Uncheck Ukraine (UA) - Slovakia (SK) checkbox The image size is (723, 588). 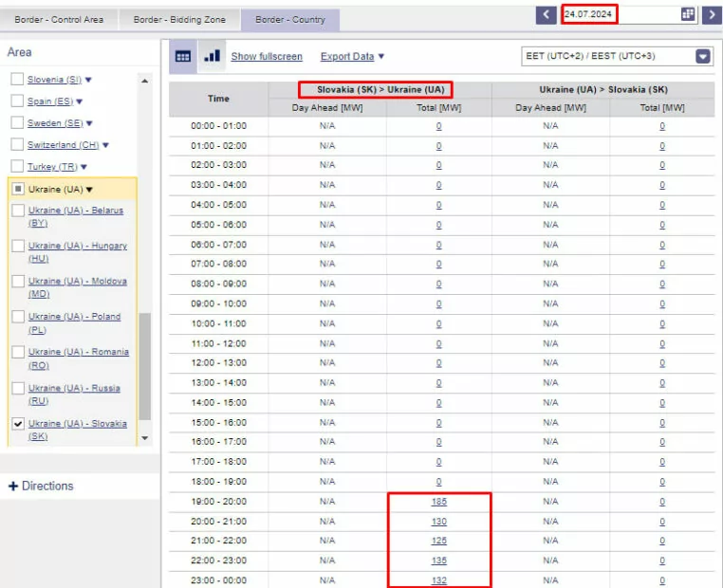[18, 424]
